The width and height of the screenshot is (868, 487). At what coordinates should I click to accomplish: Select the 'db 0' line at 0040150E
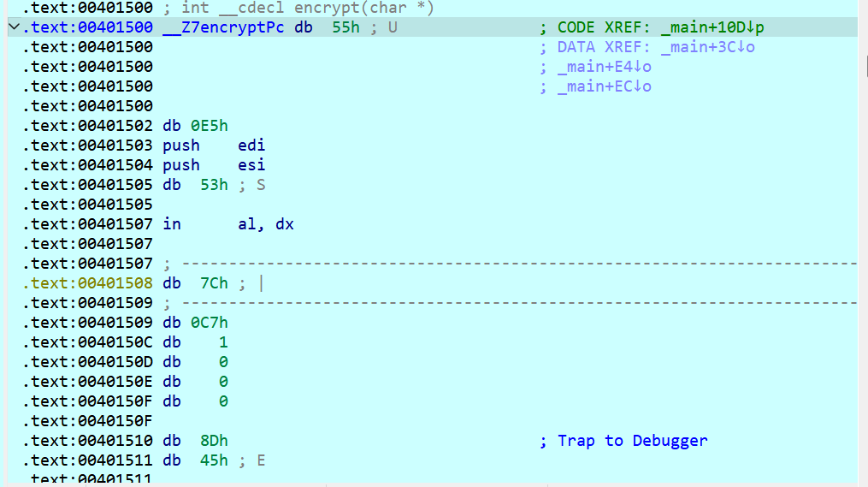(195, 382)
